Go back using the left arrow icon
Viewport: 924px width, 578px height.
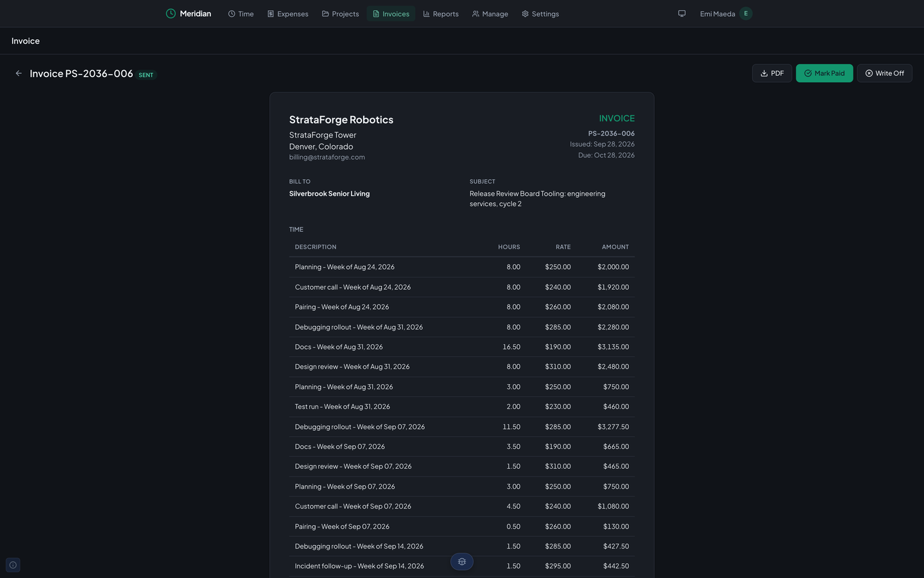tap(19, 73)
